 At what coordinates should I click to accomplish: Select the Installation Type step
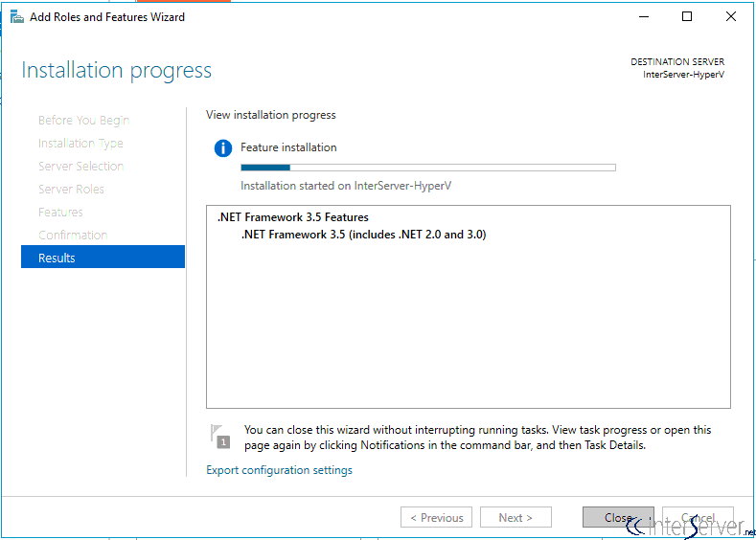[80, 143]
